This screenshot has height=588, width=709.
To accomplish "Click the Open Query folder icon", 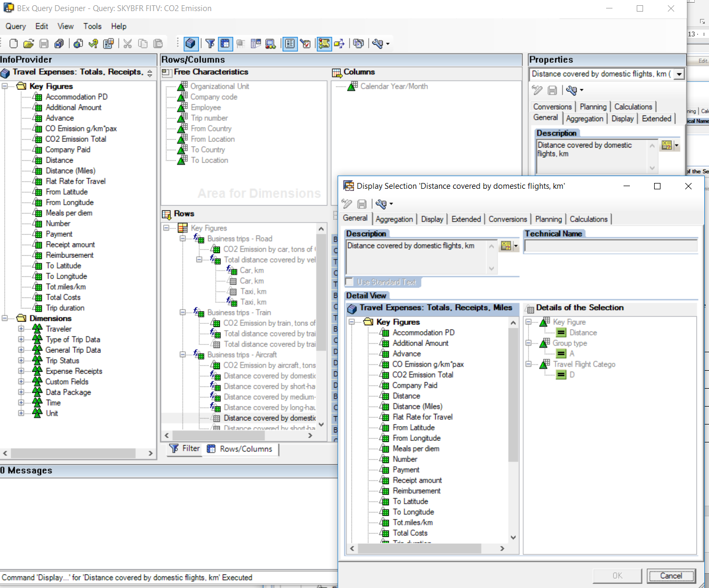I will [x=29, y=44].
